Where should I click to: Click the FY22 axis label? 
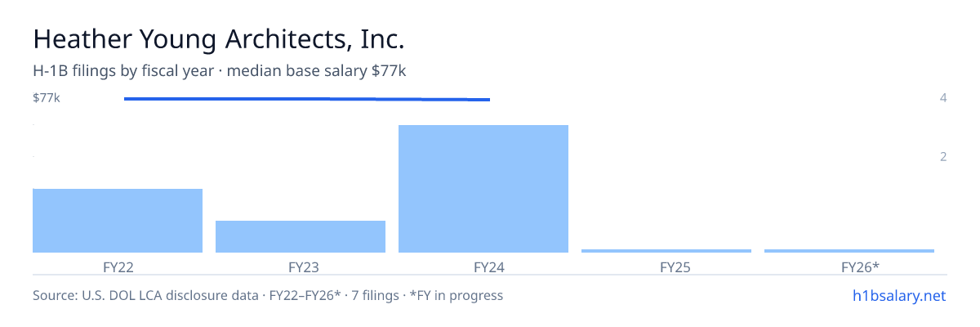tap(118, 267)
